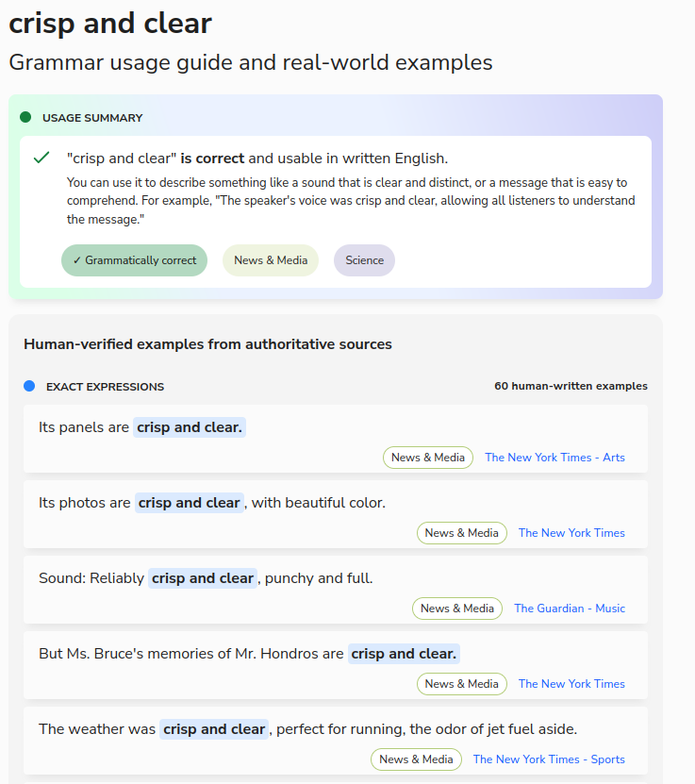Click the green dot beside USAGE SUMMARY

pyautogui.click(x=25, y=118)
